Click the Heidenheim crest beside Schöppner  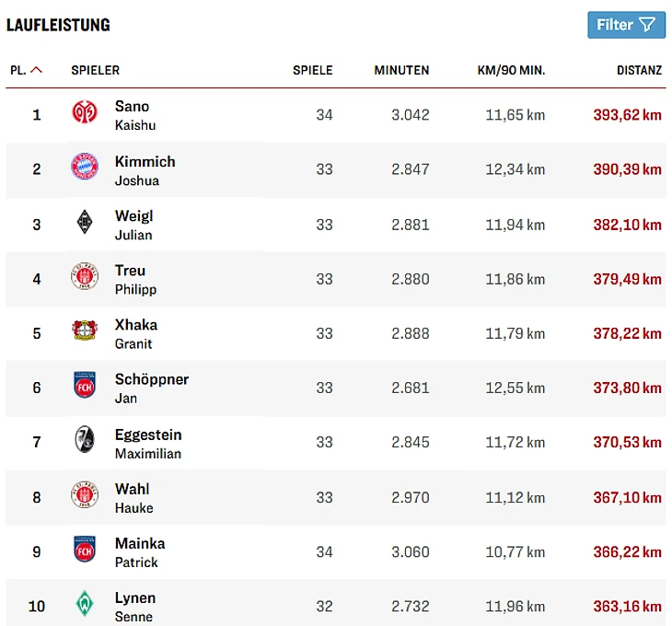tap(85, 385)
